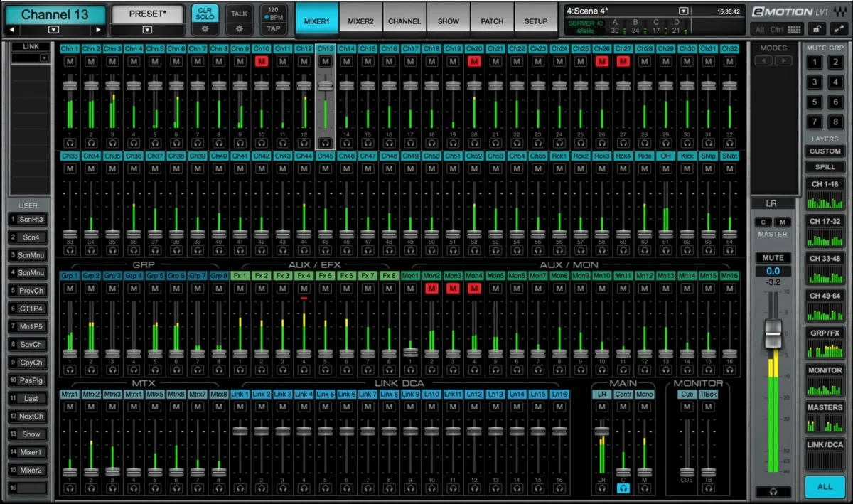The width and height of the screenshot is (853, 504).
Task: Cue Grp 1 with its headphone icon
Action: 70,370
